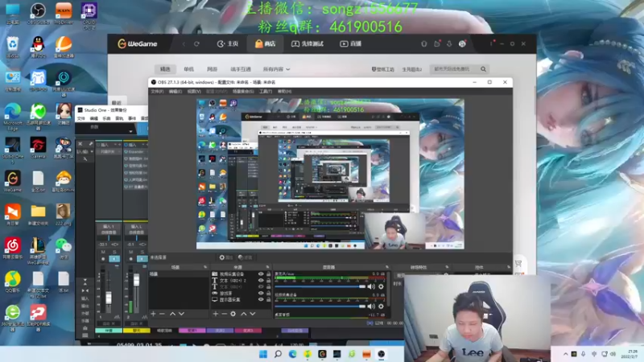The width and height of the screenshot is (644, 362).
Task: Click Studio One channel 2 fader
Action: point(136,280)
